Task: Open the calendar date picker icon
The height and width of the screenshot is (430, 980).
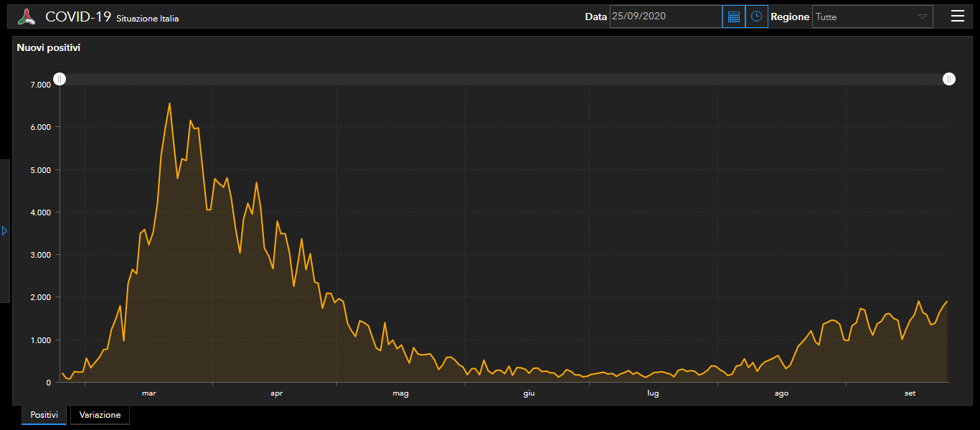Action: pyautogui.click(x=733, y=17)
